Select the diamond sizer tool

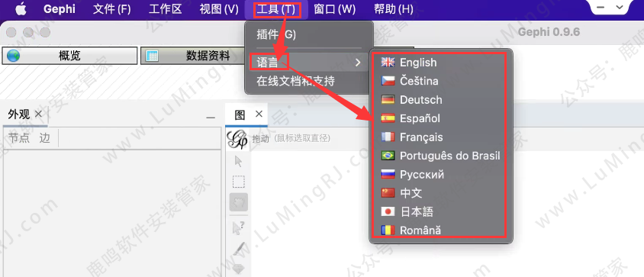coord(239,269)
